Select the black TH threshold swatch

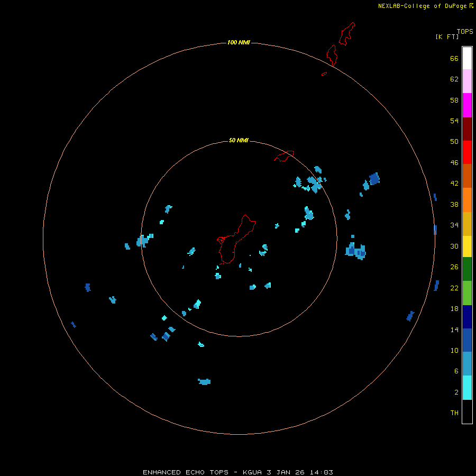[467, 411]
